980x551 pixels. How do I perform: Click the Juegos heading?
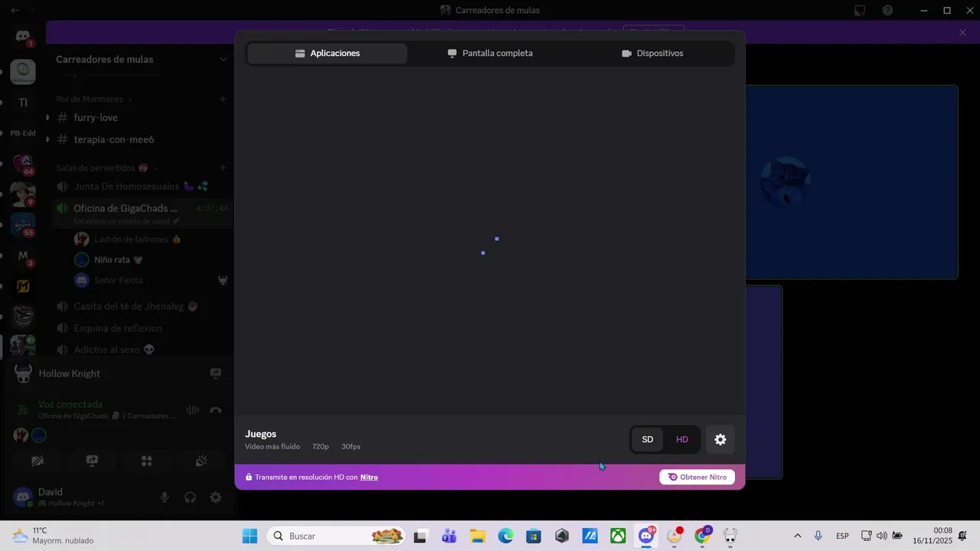click(260, 434)
